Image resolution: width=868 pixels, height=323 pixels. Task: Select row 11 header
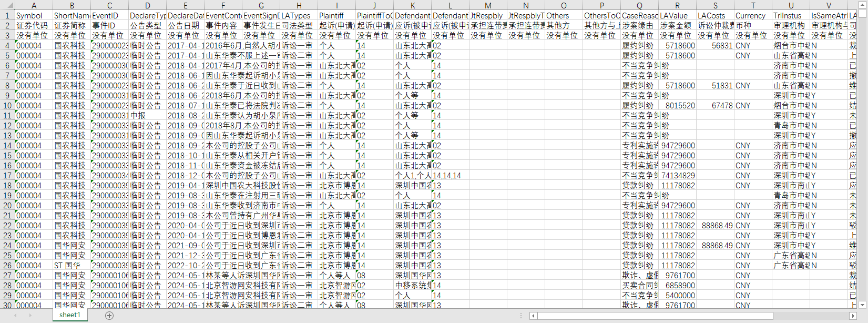(x=7, y=116)
